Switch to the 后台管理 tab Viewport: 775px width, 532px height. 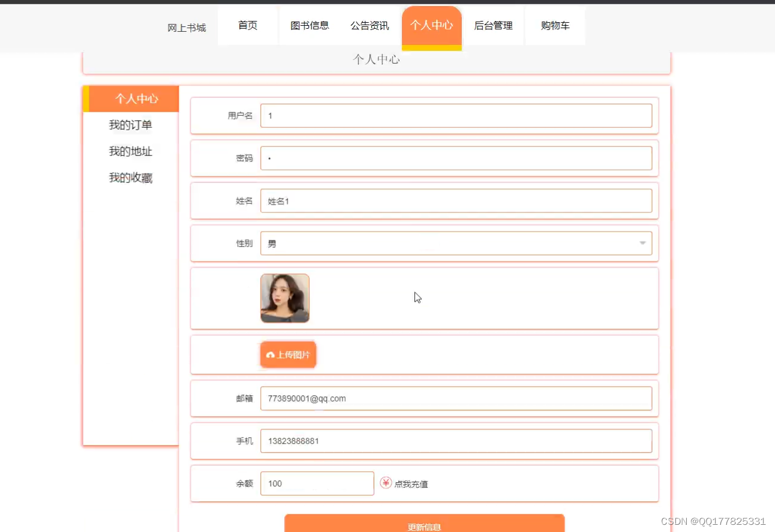pyautogui.click(x=493, y=26)
